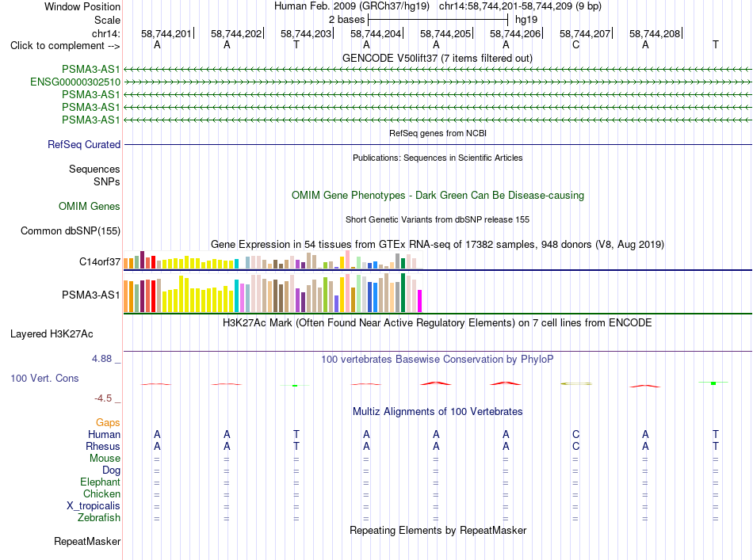This screenshot has height=560, width=753.
Task: Click the Sequences publications label
Action: tap(94, 169)
